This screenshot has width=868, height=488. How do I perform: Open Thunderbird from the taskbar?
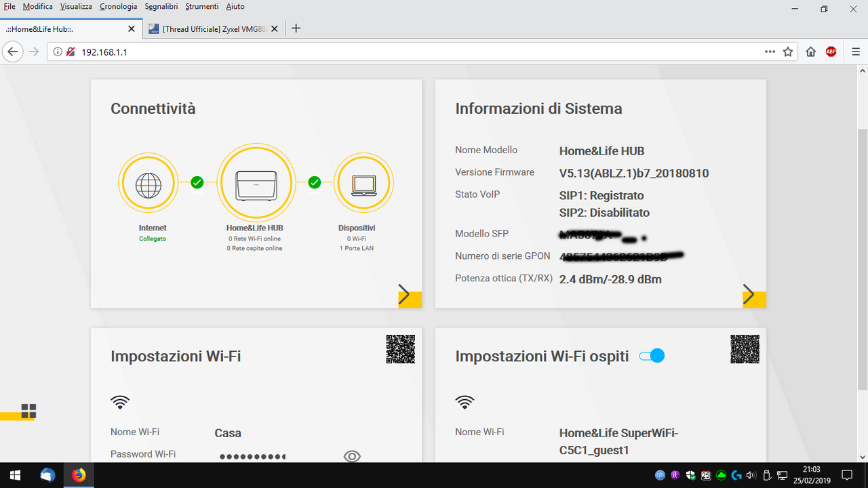(47, 475)
